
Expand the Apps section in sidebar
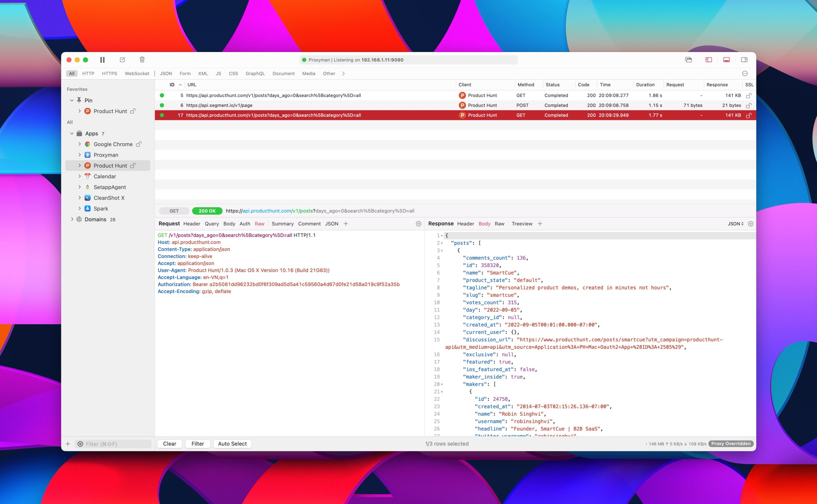tap(71, 133)
